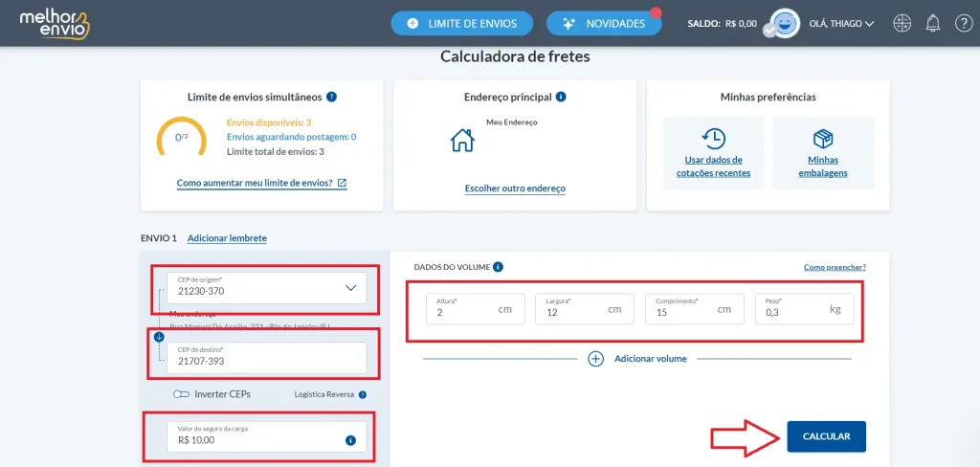Click the external link icon after limite de envios
980x467 pixels.
(342, 183)
